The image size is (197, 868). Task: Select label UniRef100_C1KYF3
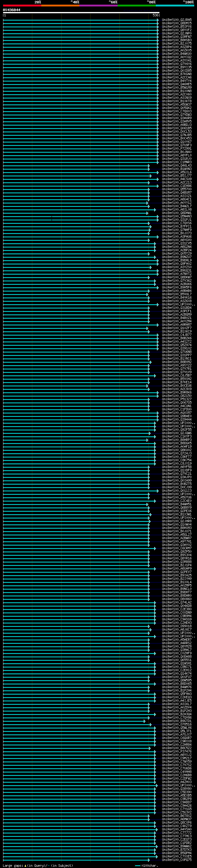[177, 436]
